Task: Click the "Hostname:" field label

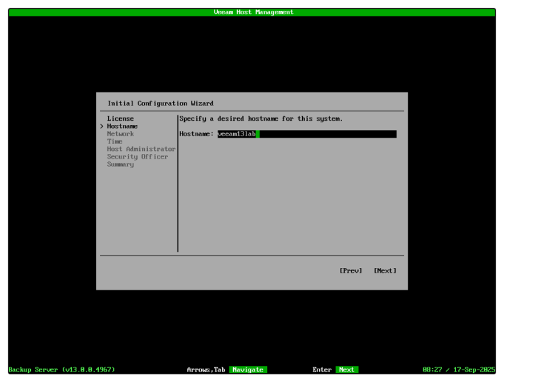Action: point(196,134)
